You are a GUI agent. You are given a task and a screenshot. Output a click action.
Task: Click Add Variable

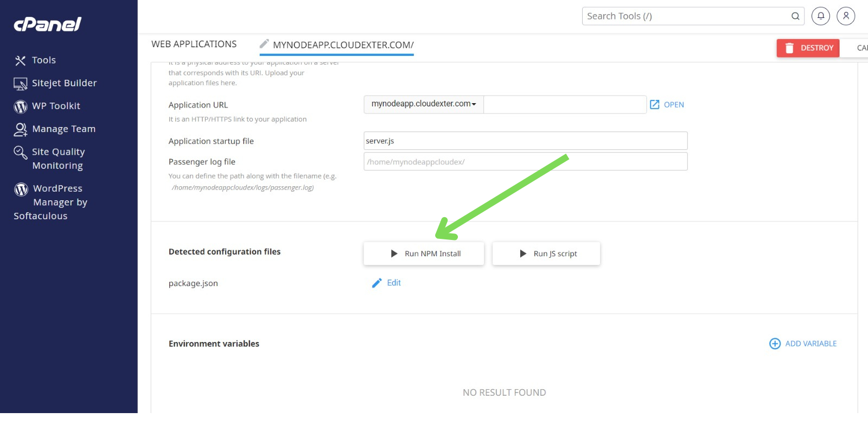coord(803,344)
